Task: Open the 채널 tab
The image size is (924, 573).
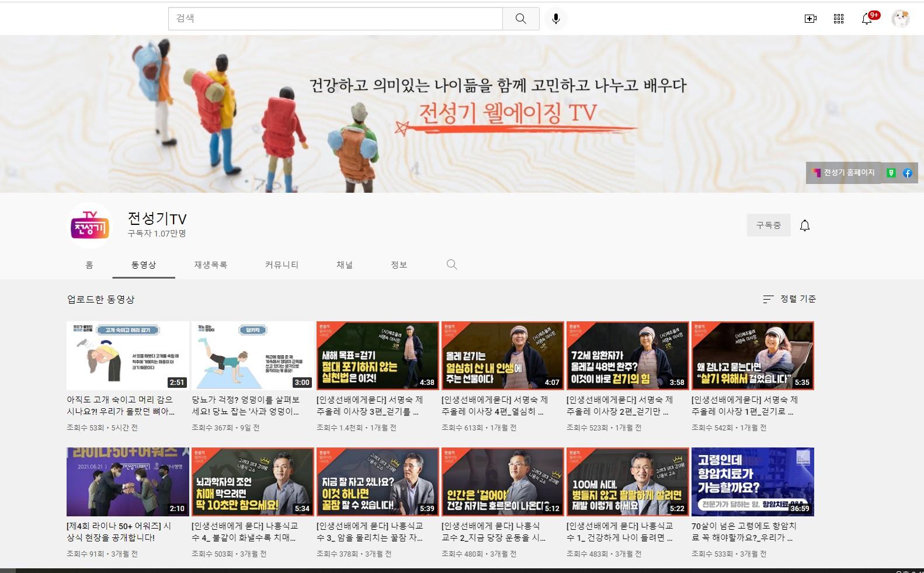Action: tap(345, 265)
